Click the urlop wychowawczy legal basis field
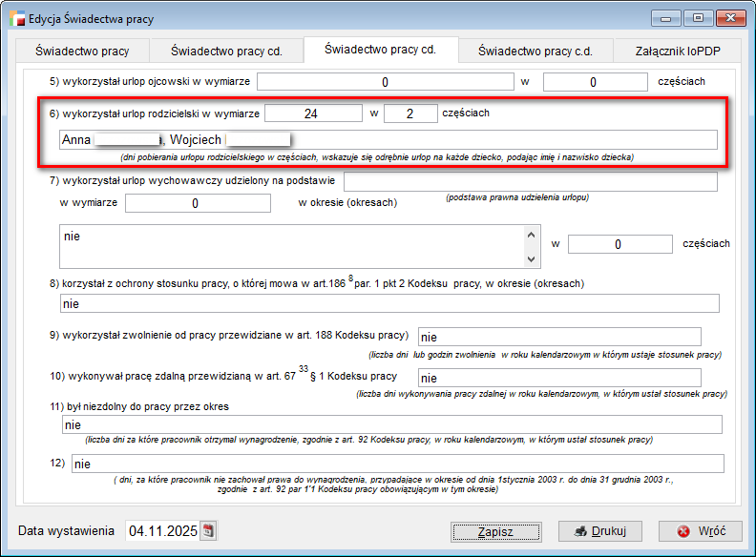Viewport: 756px width, 557px height. click(530, 181)
